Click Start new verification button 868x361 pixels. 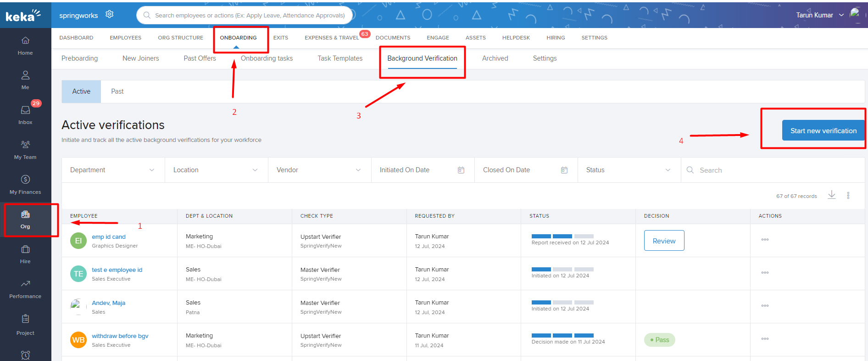pos(823,131)
